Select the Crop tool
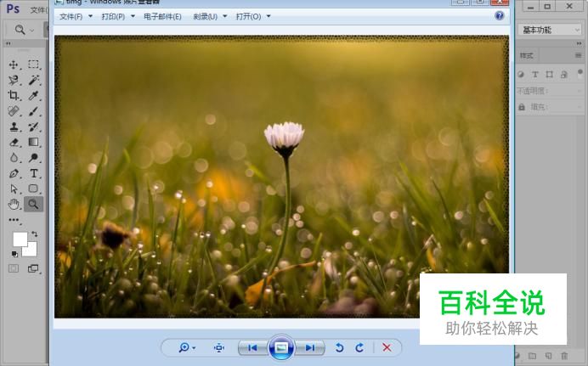The width and height of the screenshot is (588, 366). tap(14, 95)
